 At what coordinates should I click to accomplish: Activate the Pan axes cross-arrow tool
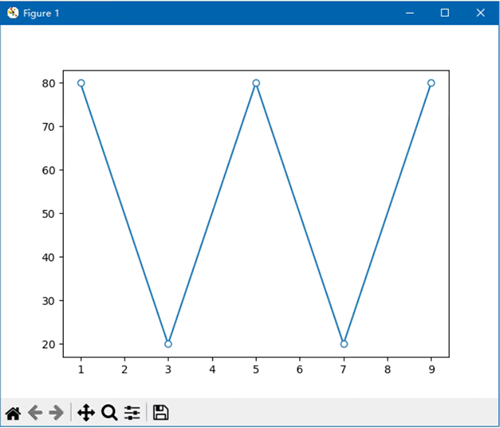pos(86,413)
